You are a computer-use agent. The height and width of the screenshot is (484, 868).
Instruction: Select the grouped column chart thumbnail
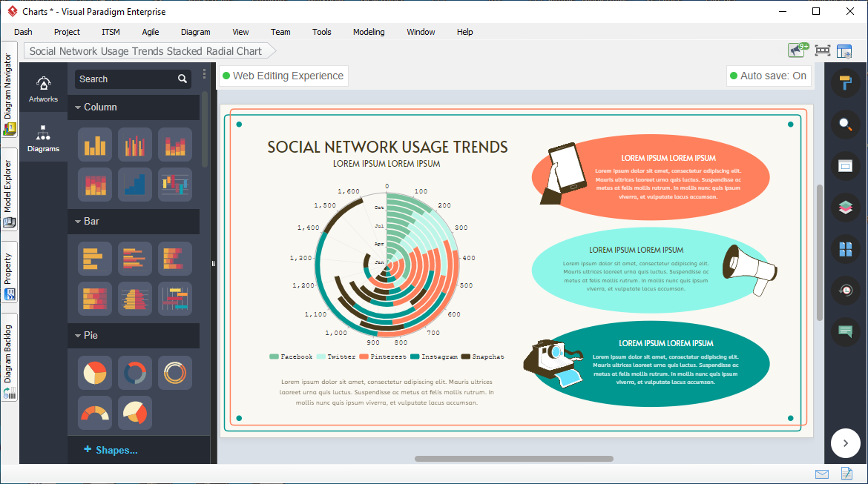(x=134, y=145)
